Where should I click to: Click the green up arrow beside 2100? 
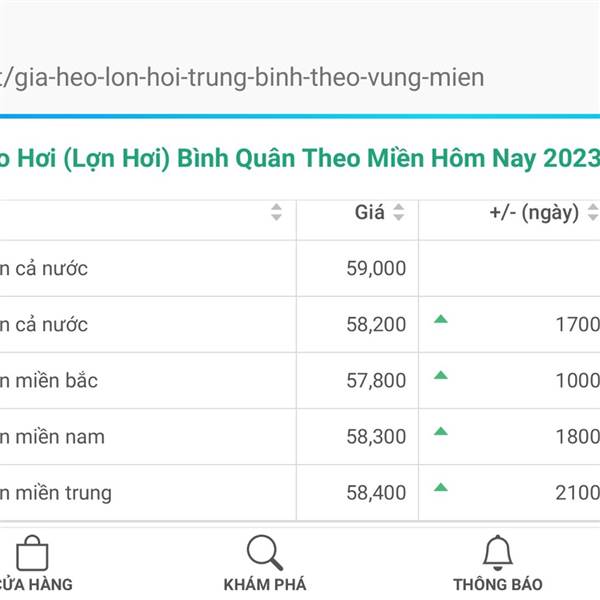(441, 487)
